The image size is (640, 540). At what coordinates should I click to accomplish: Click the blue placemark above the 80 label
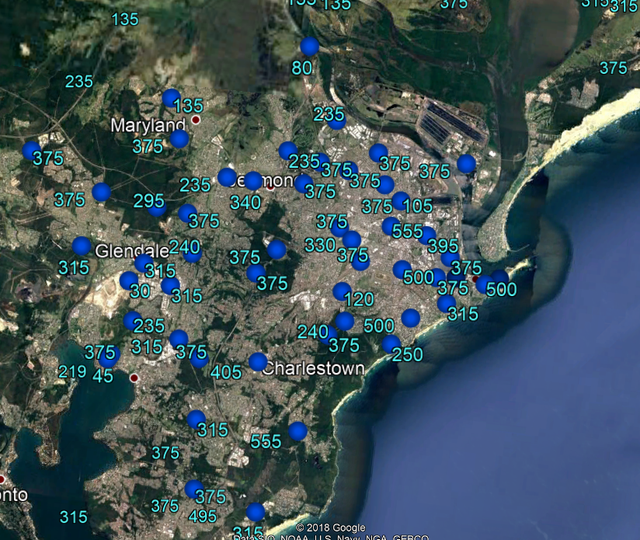pos(309,47)
